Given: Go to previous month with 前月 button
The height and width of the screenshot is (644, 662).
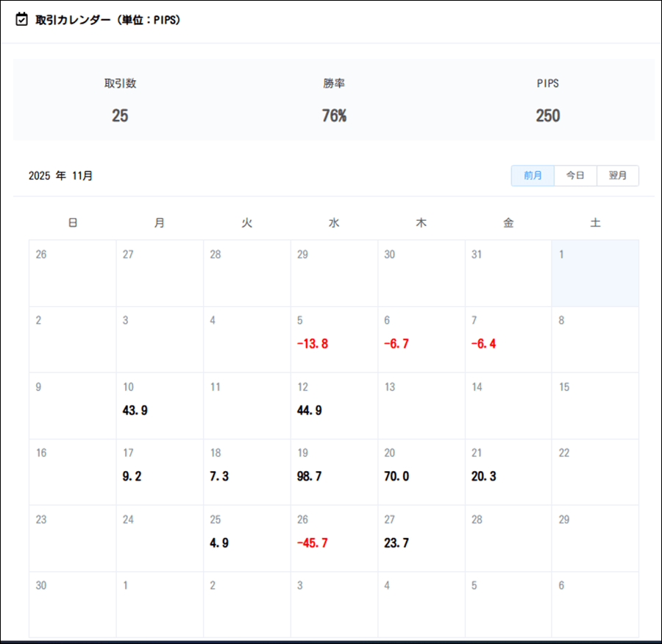Looking at the screenshot, I should (x=533, y=176).
